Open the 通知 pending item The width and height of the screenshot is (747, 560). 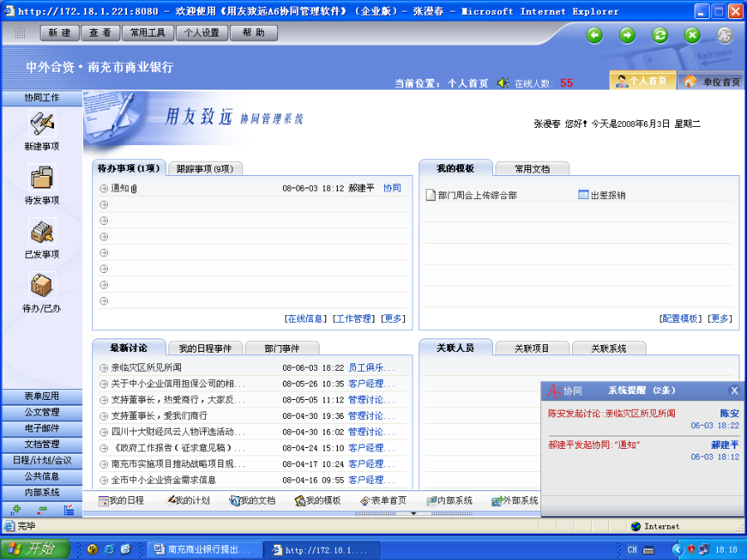pyautogui.click(x=120, y=188)
